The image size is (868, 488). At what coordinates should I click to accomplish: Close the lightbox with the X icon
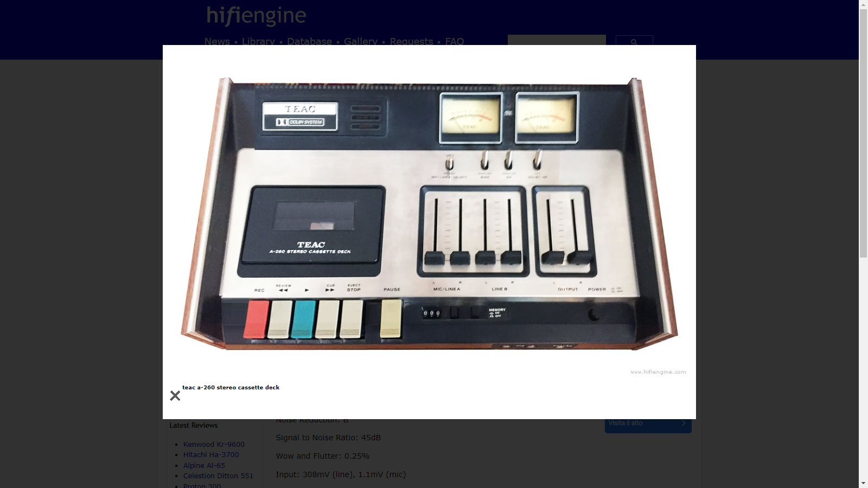[x=175, y=396]
